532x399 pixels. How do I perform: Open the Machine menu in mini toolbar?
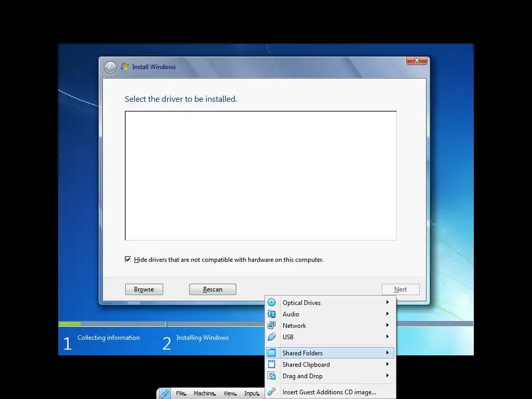(205, 394)
